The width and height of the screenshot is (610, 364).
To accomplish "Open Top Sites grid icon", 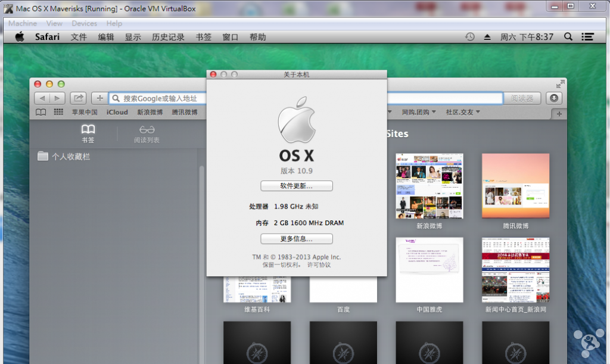I will 58,113.
